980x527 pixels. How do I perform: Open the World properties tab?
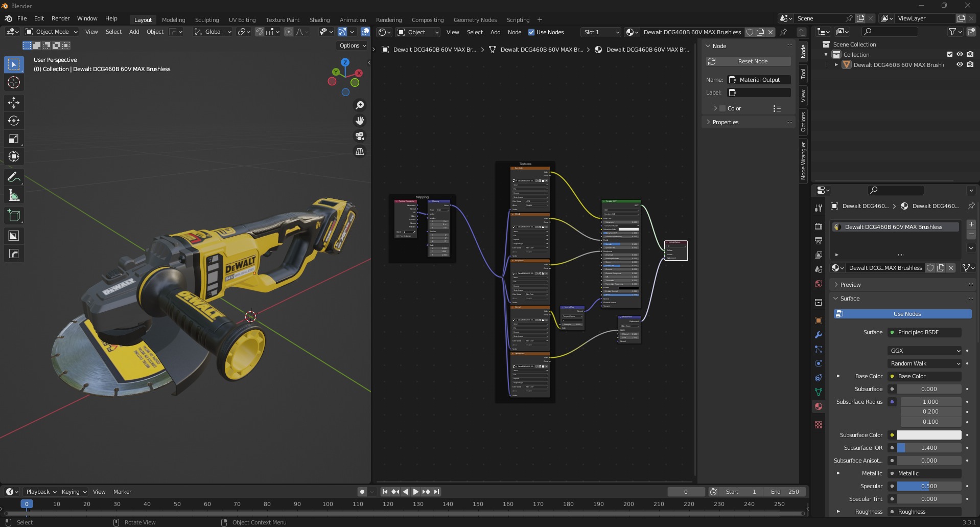click(x=819, y=284)
